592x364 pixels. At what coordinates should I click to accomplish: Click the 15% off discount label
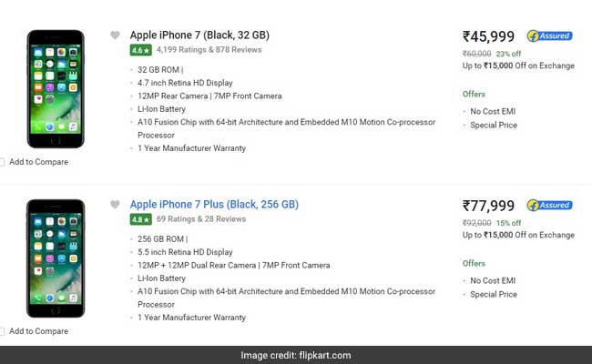pyautogui.click(x=509, y=223)
